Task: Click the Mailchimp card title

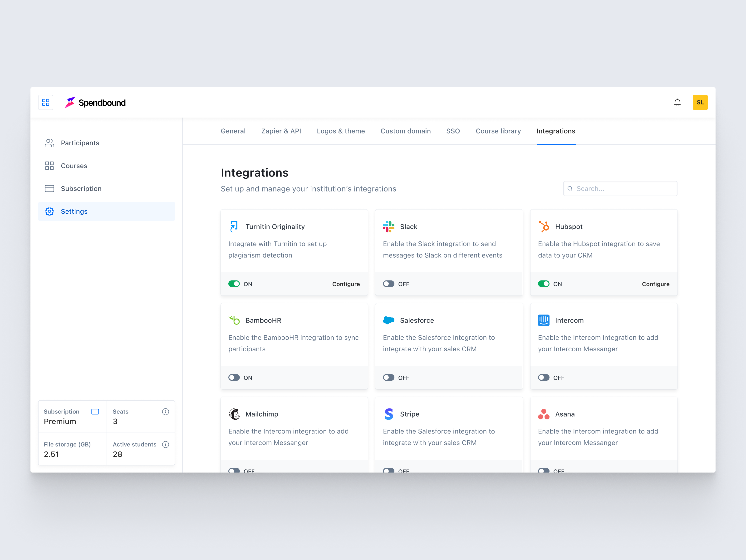Action: point(262,414)
